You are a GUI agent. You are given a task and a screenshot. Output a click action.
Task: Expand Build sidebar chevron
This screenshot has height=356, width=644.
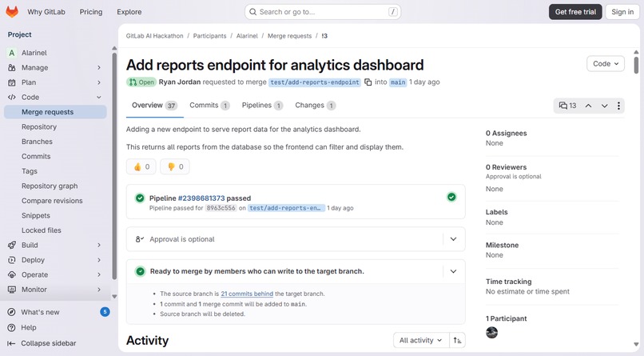[99, 245]
